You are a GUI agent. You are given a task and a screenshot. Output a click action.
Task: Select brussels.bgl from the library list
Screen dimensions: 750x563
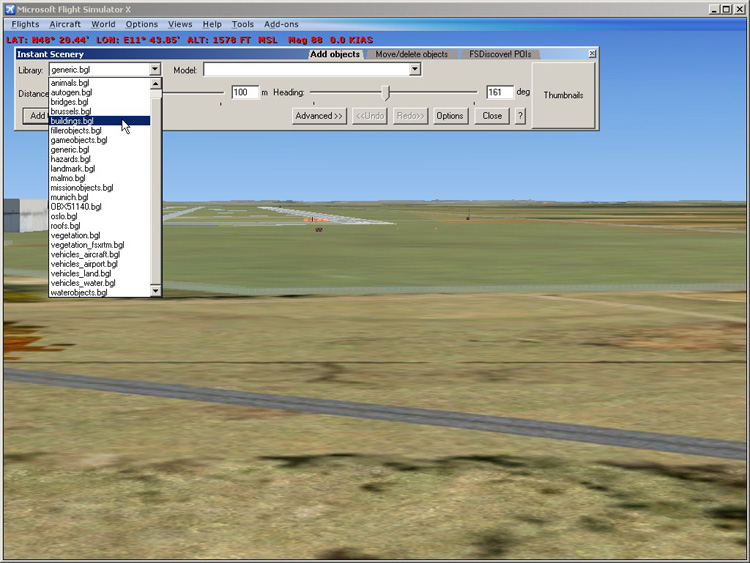[x=99, y=111]
